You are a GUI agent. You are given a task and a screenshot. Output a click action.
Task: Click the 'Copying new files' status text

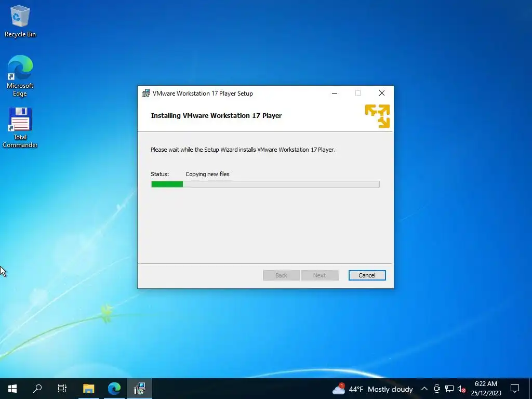point(207,174)
